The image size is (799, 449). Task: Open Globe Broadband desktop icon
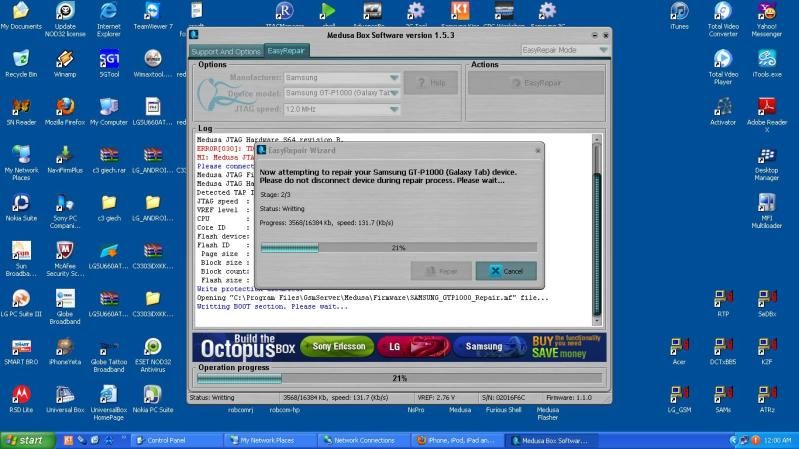65,306
